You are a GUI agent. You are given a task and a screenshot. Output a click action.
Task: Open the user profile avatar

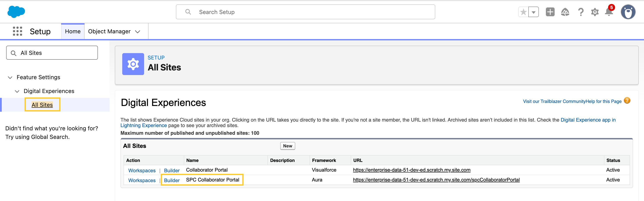coord(628,12)
